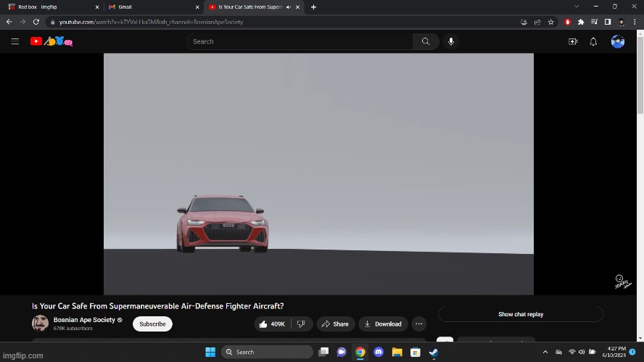Open Discord from the taskbar

tap(379, 352)
